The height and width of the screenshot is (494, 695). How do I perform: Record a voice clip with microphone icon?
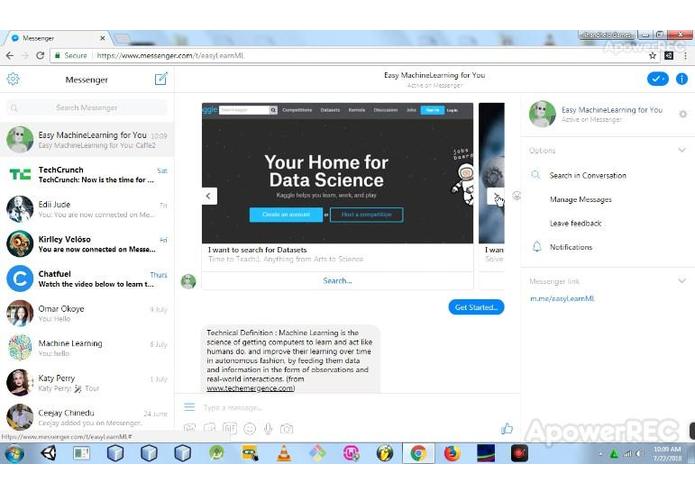268,428
